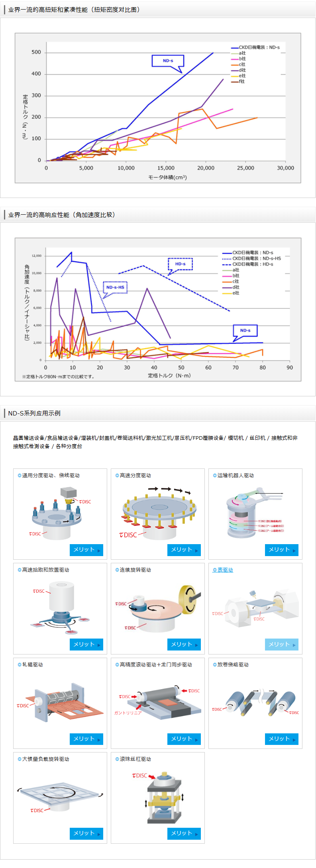Click メリット button under 高速拾取和放置驱动

[86, 645]
